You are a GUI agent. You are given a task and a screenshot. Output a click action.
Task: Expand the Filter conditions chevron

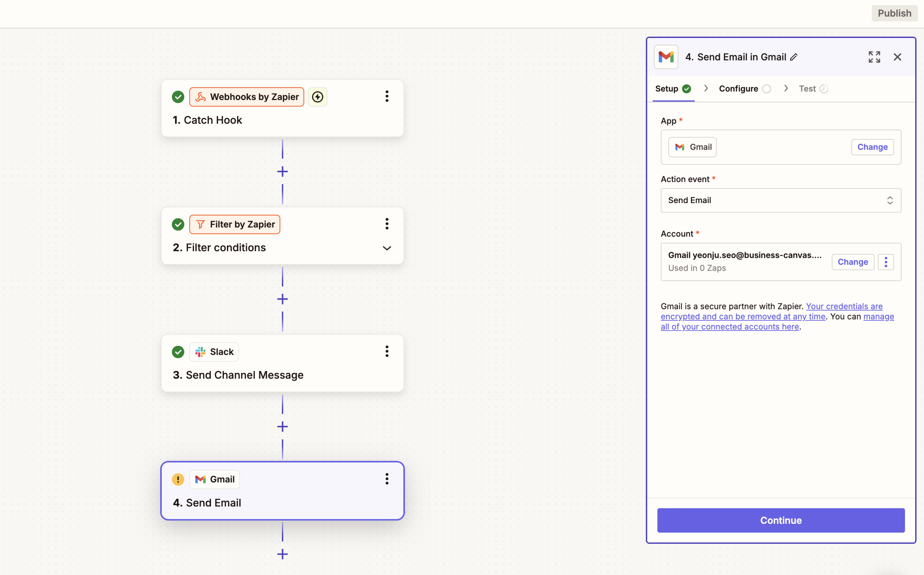point(386,248)
